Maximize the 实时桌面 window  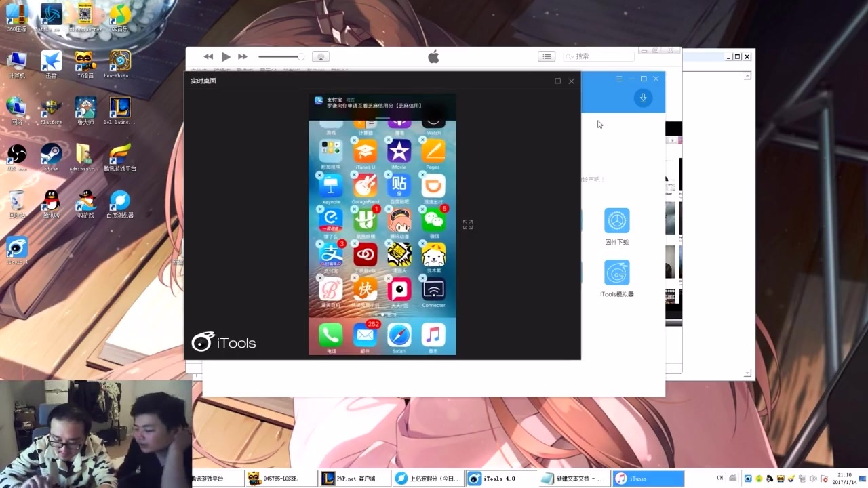[x=558, y=81]
